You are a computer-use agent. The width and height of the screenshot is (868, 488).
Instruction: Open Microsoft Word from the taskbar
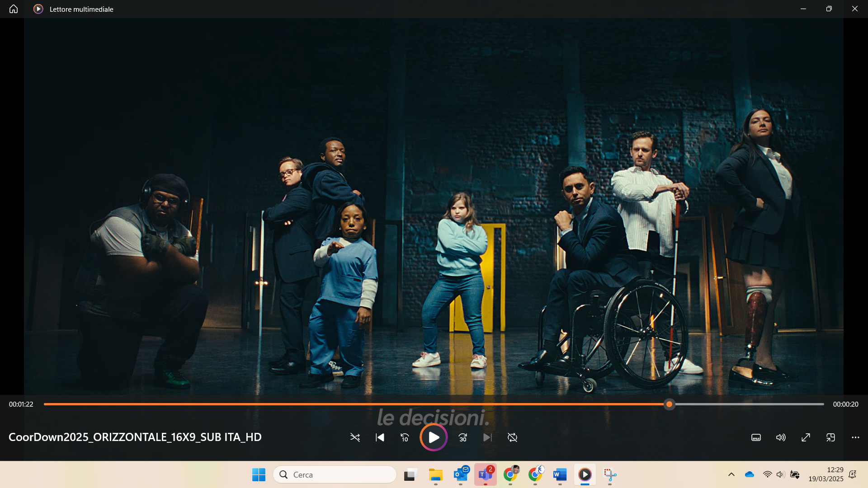(x=560, y=475)
